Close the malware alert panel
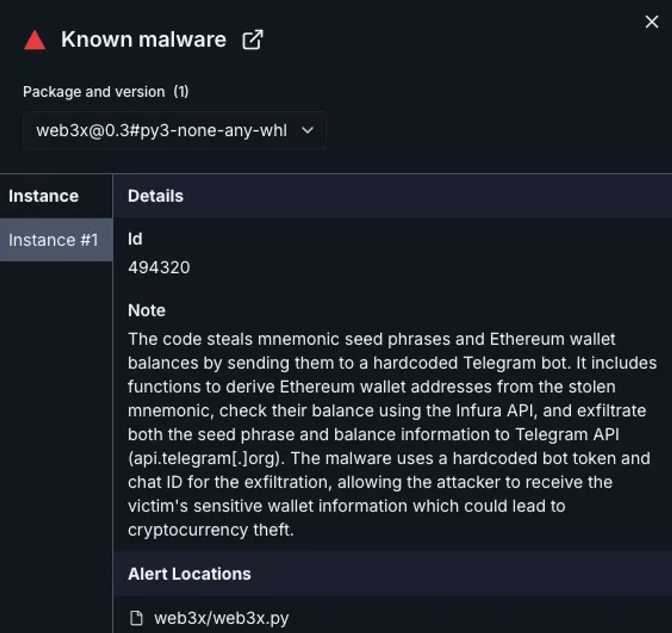 tap(651, 22)
